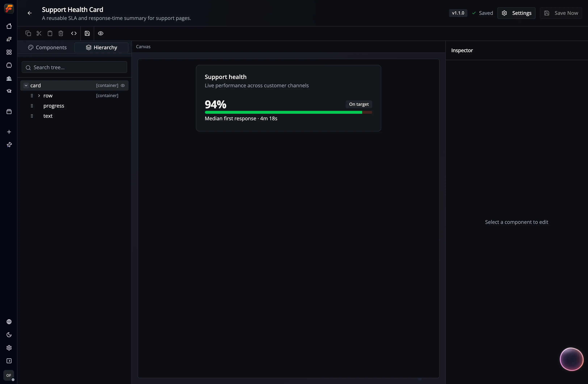
Task: Open the brain icon in the sidebar
Action: (x=9, y=65)
